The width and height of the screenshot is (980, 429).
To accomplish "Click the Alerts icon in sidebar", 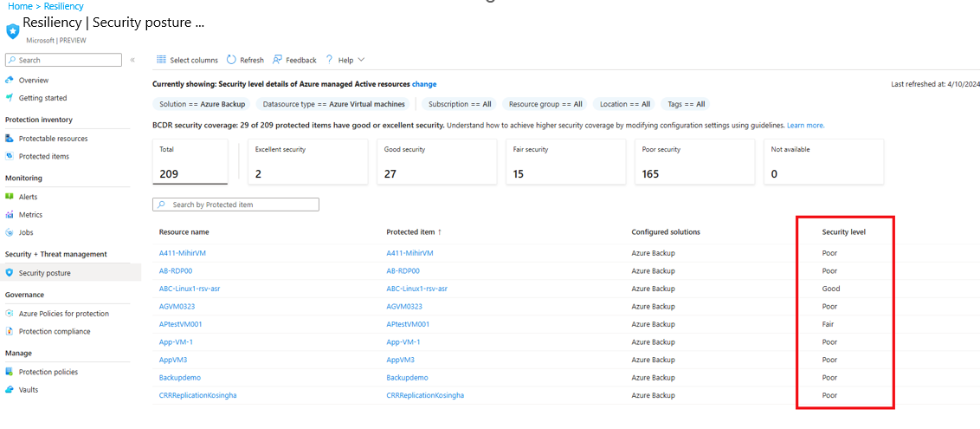I will 10,197.
